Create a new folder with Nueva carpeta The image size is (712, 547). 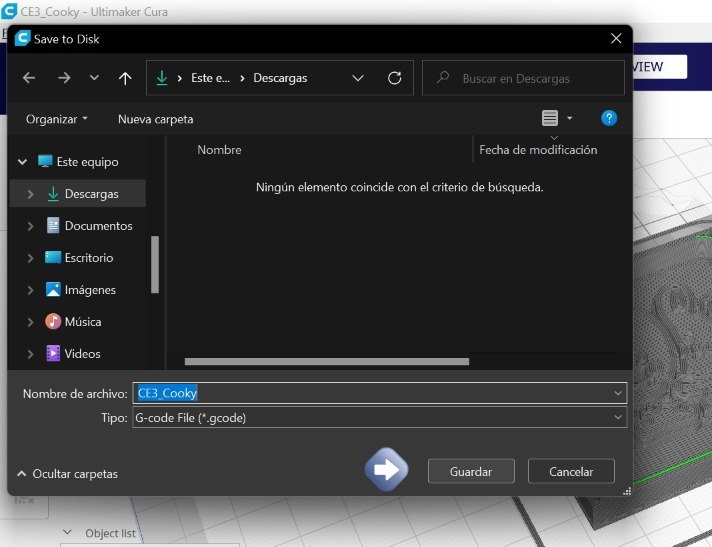click(155, 119)
